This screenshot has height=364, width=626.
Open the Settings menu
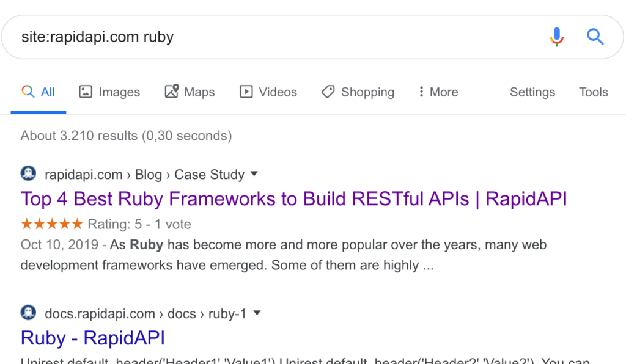532,92
